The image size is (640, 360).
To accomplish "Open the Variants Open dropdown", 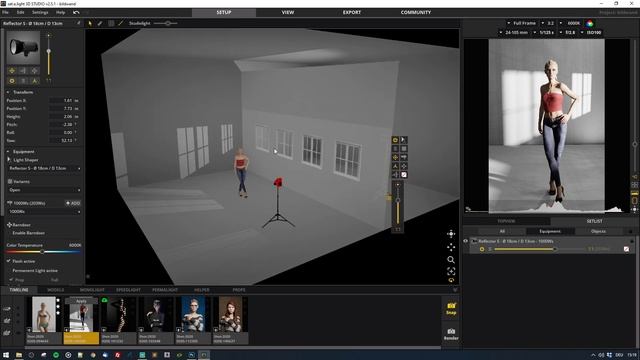I will [44, 190].
